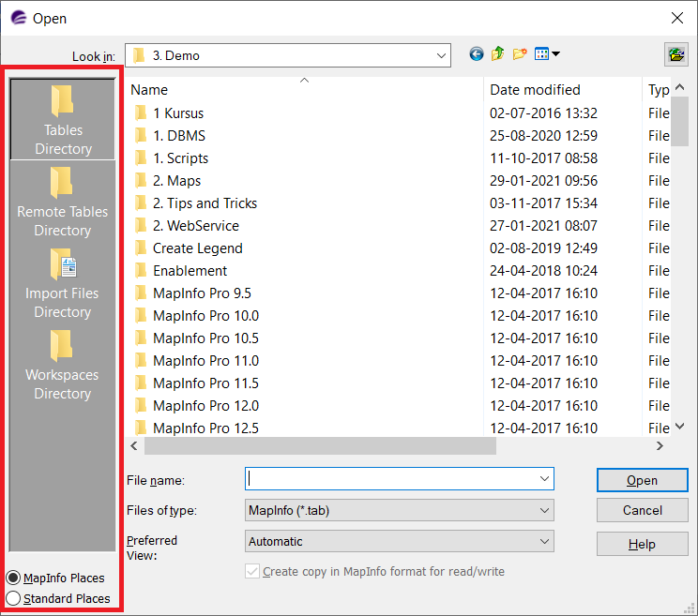Click the date 24-04-2018 10:24
This screenshot has height=616, width=698.
[x=543, y=270]
